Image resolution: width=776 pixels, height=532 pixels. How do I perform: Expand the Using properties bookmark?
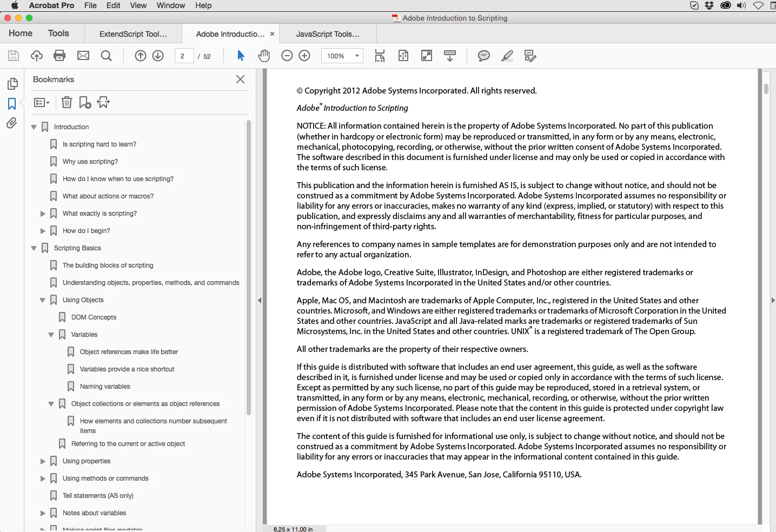pyautogui.click(x=43, y=461)
